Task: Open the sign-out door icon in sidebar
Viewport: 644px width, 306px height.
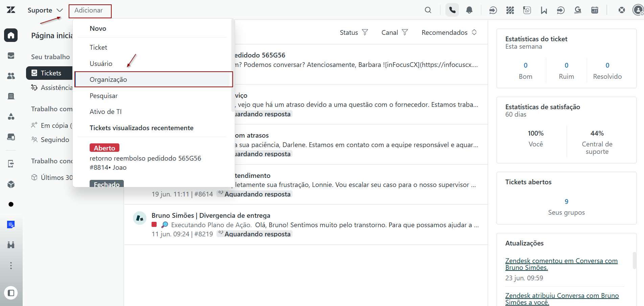Action: coord(11,164)
